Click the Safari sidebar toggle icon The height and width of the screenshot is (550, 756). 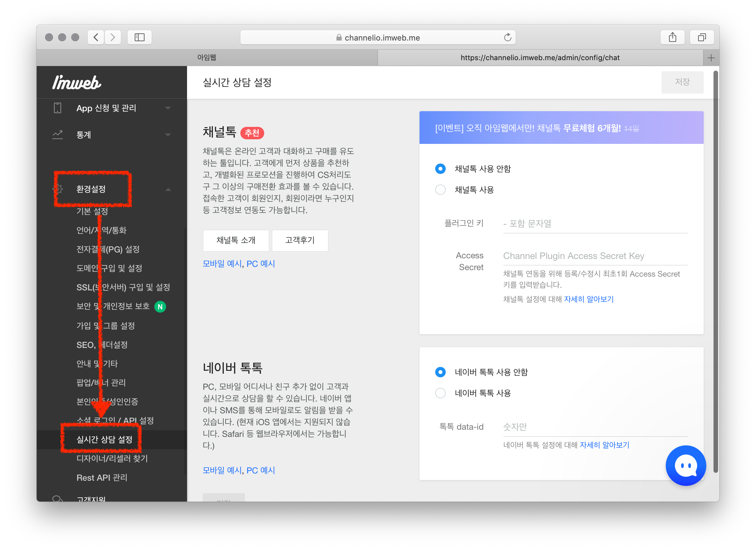pyautogui.click(x=139, y=37)
